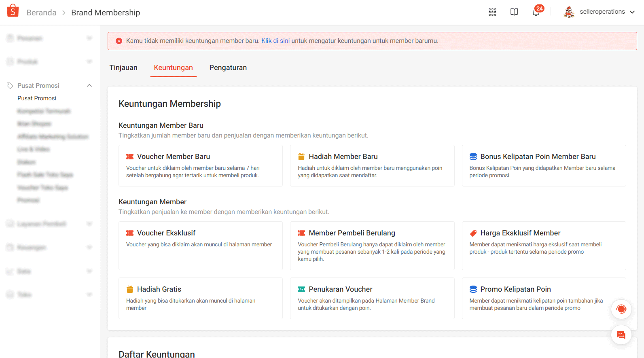Click the Hadiah Gratis gift icon

130,289
